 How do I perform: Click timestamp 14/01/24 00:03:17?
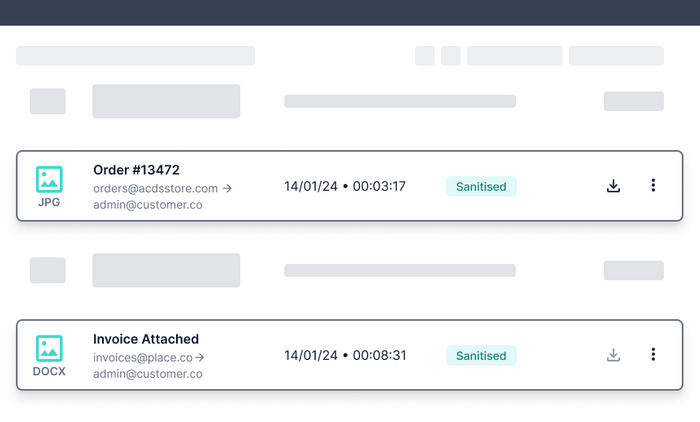point(345,186)
